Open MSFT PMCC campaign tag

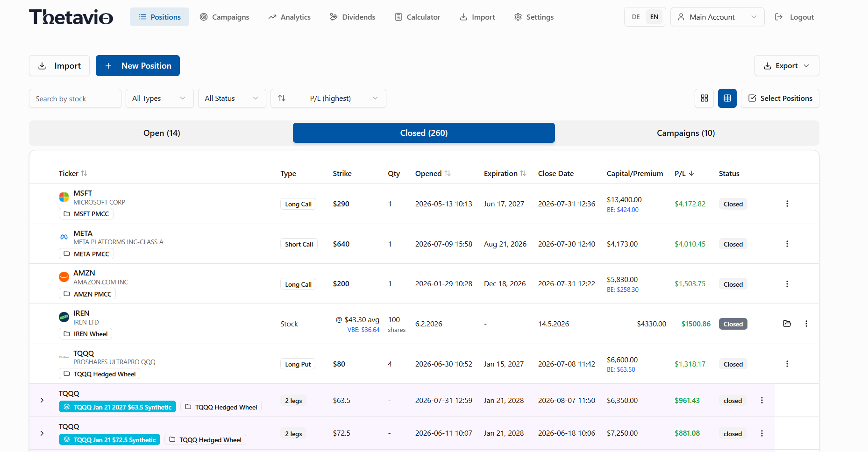coord(86,214)
